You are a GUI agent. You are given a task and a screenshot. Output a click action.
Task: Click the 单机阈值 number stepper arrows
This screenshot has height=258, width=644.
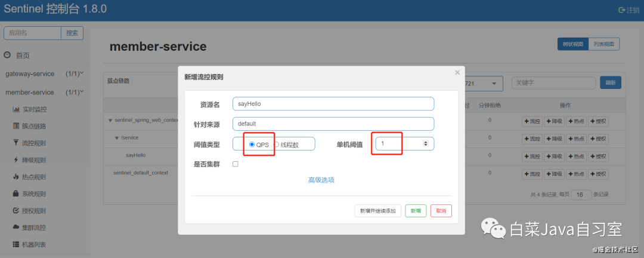tap(426, 143)
